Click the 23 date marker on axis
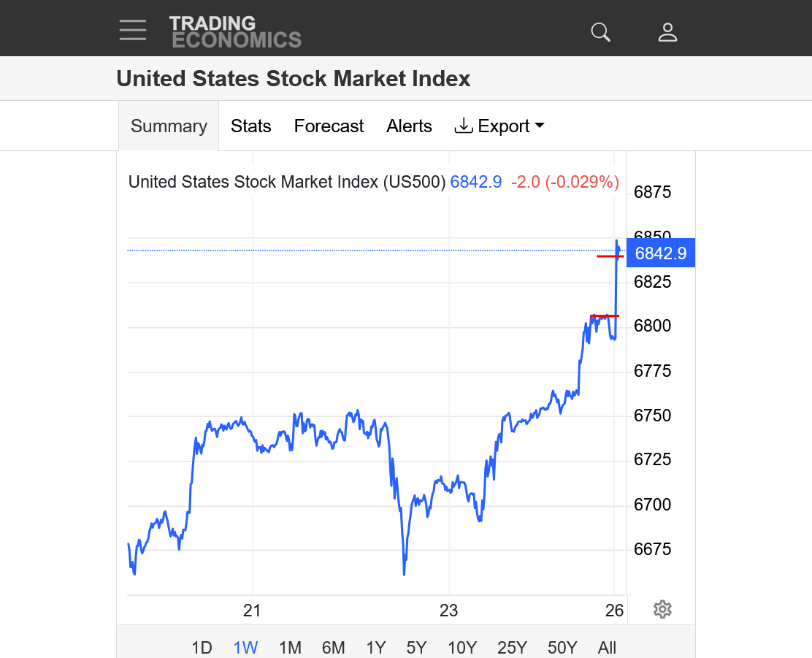Viewport: 812px width, 658px height. (x=448, y=611)
